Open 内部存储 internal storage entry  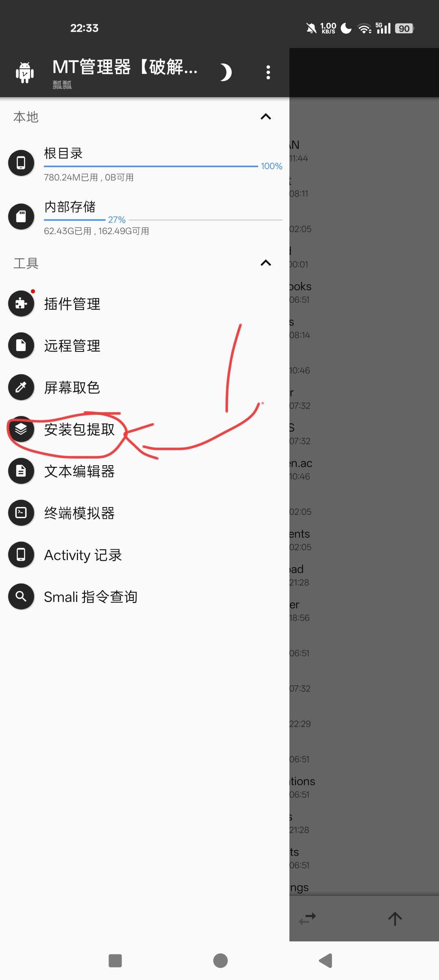[145, 217]
